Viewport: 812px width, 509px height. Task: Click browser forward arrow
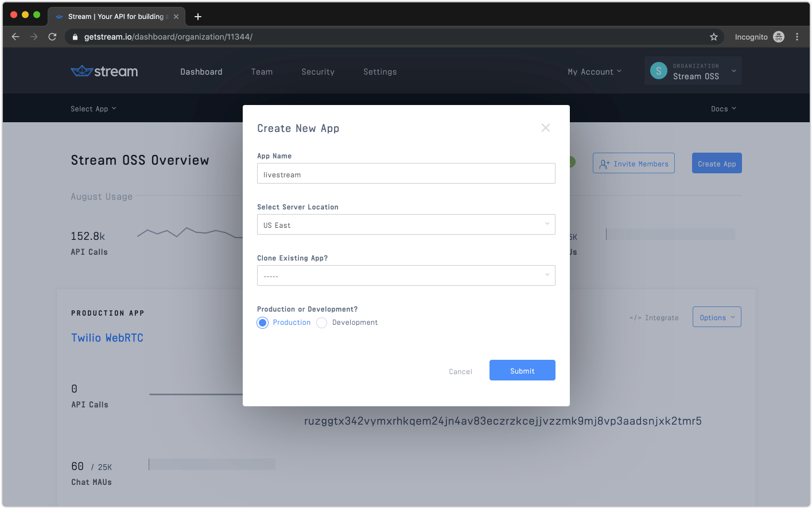[34, 37]
